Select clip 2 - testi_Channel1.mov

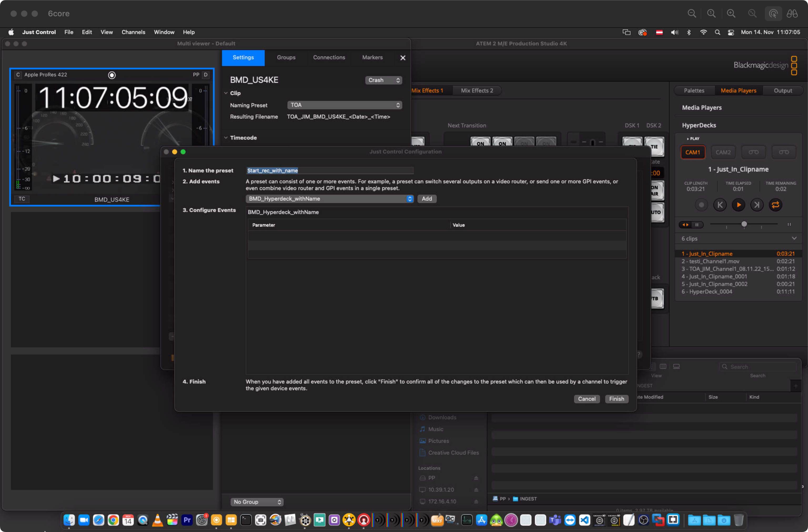click(x=738, y=261)
